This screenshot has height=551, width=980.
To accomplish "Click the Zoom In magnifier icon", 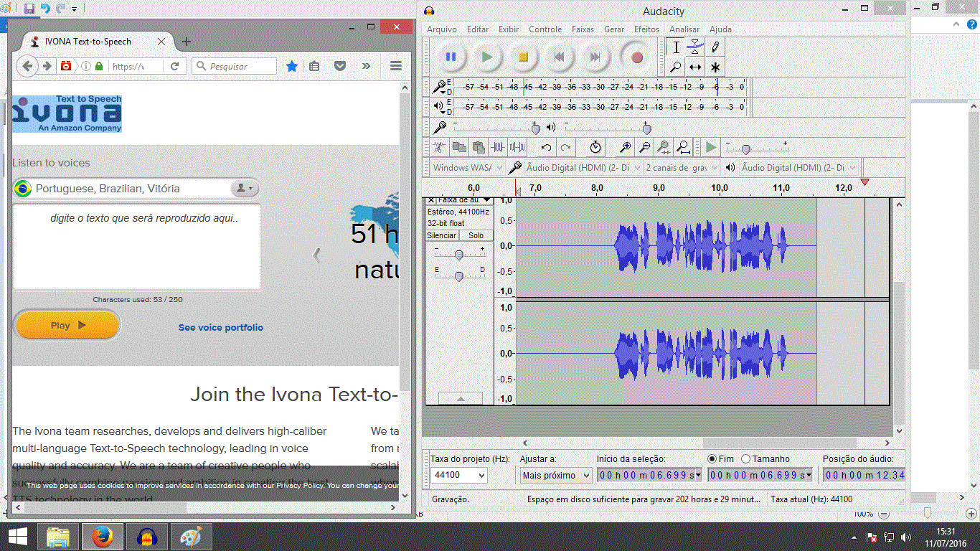I will coord(626,147).
